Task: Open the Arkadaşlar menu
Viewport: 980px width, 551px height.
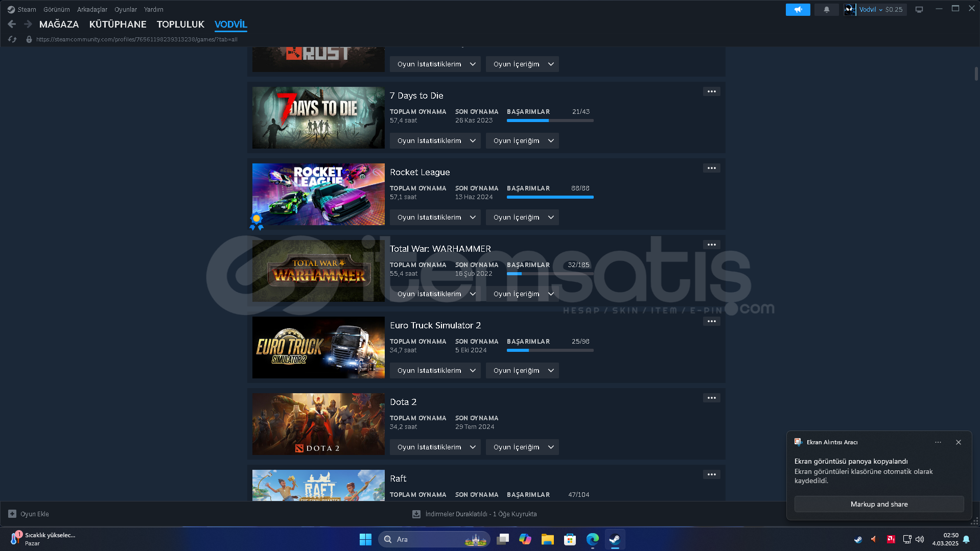Action: click(92, 10)
